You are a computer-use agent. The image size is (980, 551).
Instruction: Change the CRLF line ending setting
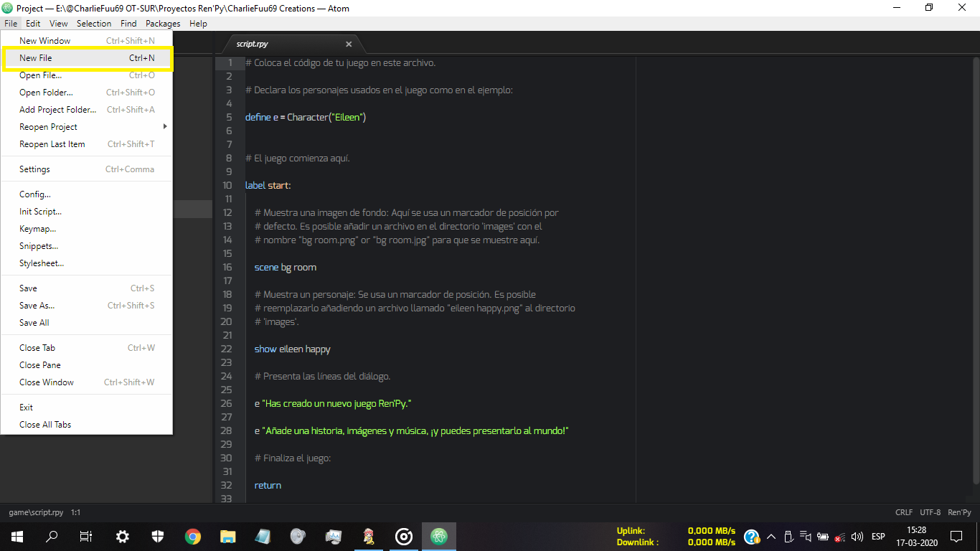(x=904, y=513)
